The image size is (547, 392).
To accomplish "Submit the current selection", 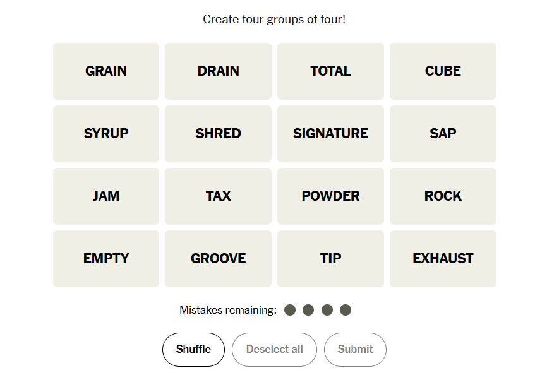I will [355, 350].
